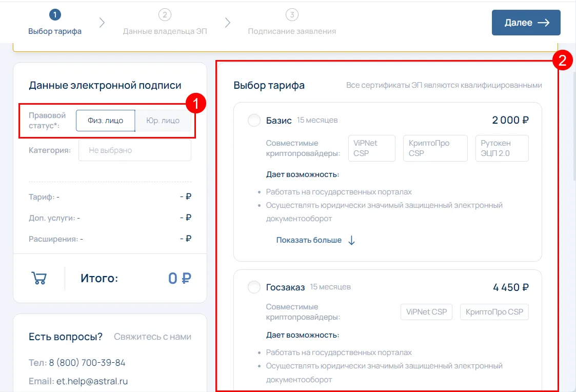576x392 pixels.
Task: Click the down arrow beside 'Показать больше'
Action: (351, 240)
